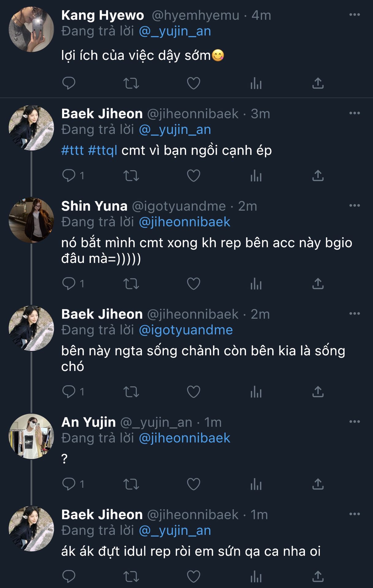The height and width of the screenshot is (588, 373).
Task: Reply to Baek Jiheon's last tweet
Action: pos(69,577)
